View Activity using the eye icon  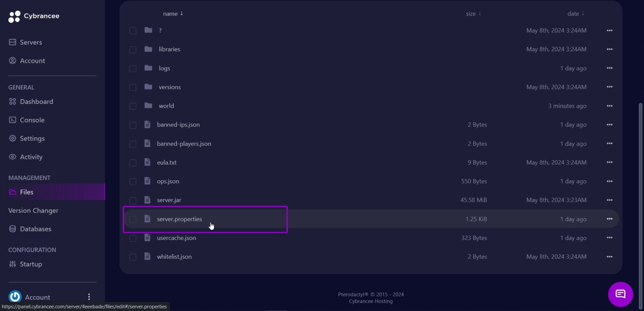tap(13, 157)
